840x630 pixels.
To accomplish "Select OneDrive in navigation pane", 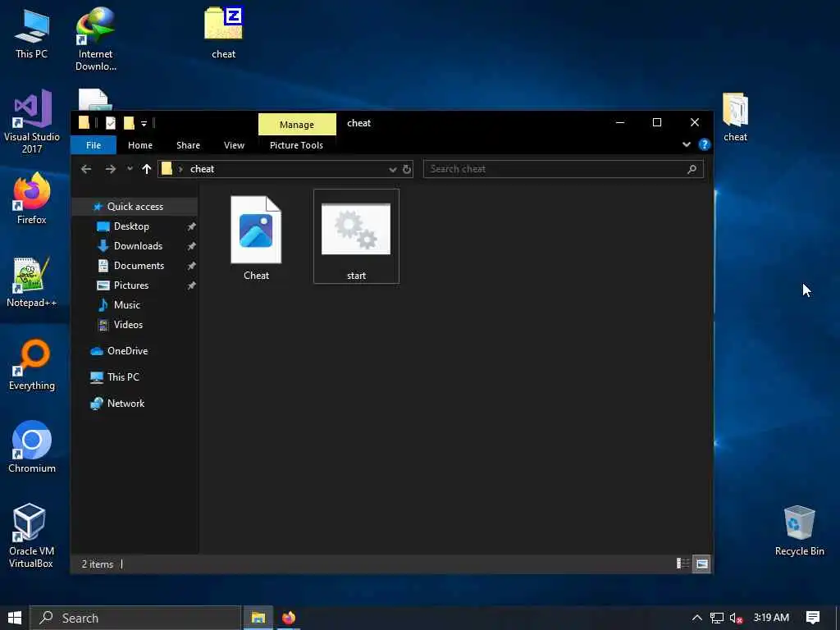I will (127, 351).
